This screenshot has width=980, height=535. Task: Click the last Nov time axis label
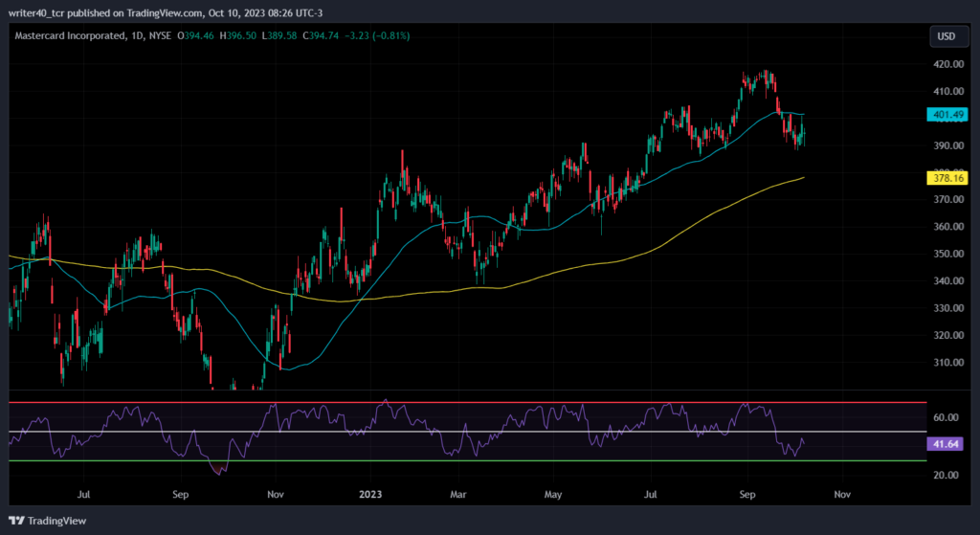842,495
